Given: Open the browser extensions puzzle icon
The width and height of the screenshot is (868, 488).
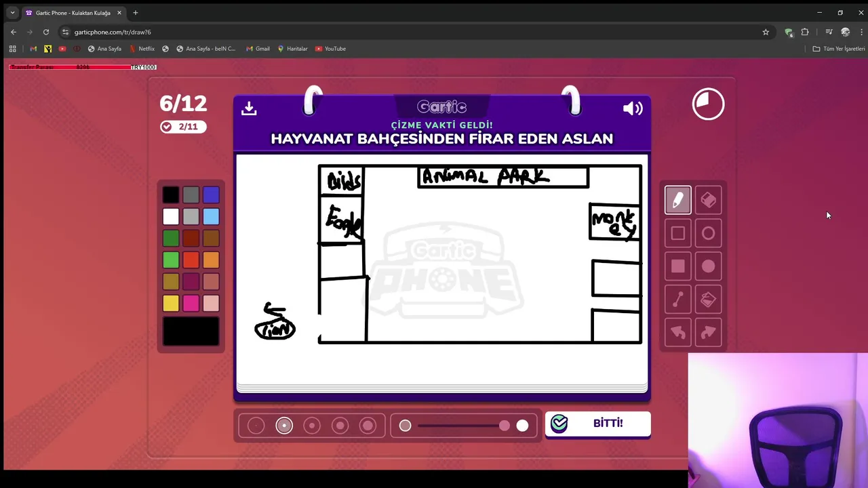Looking at the screenshot, I should [805, 32].
